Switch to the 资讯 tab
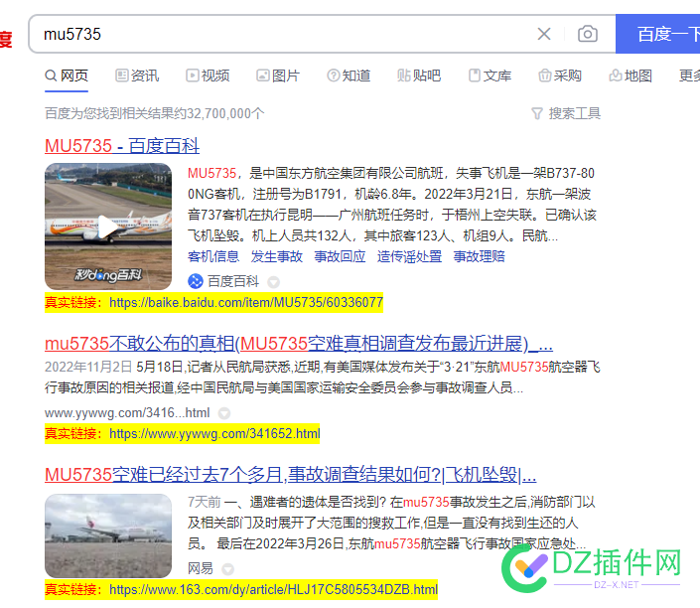This screenshot has height=608, width=700. click(x=137, y=76)
